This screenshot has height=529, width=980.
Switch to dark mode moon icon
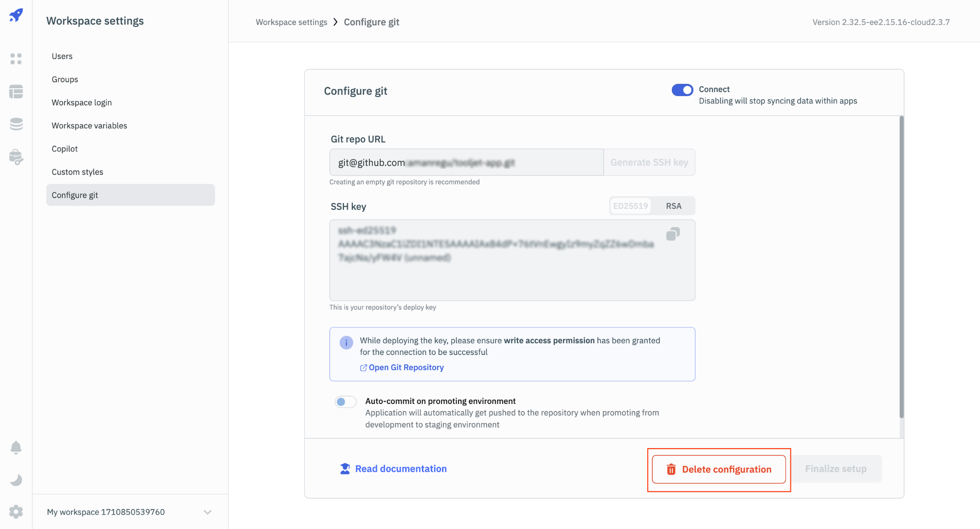pos(16,480)
